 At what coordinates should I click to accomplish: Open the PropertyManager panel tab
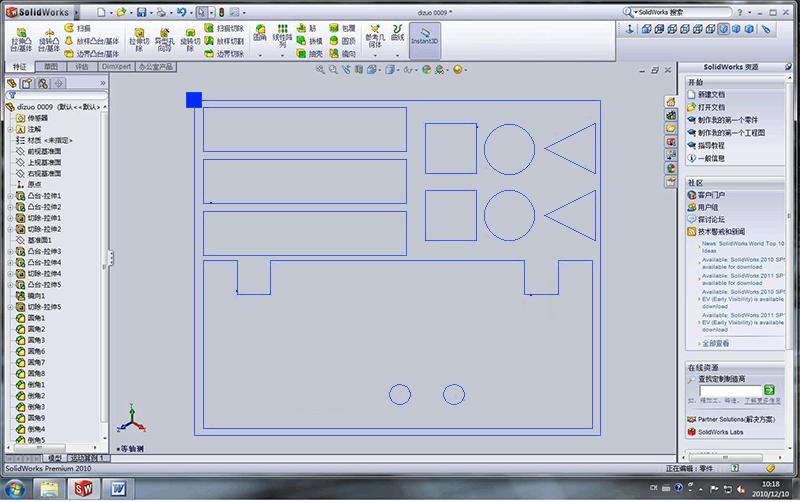point(29,82)
